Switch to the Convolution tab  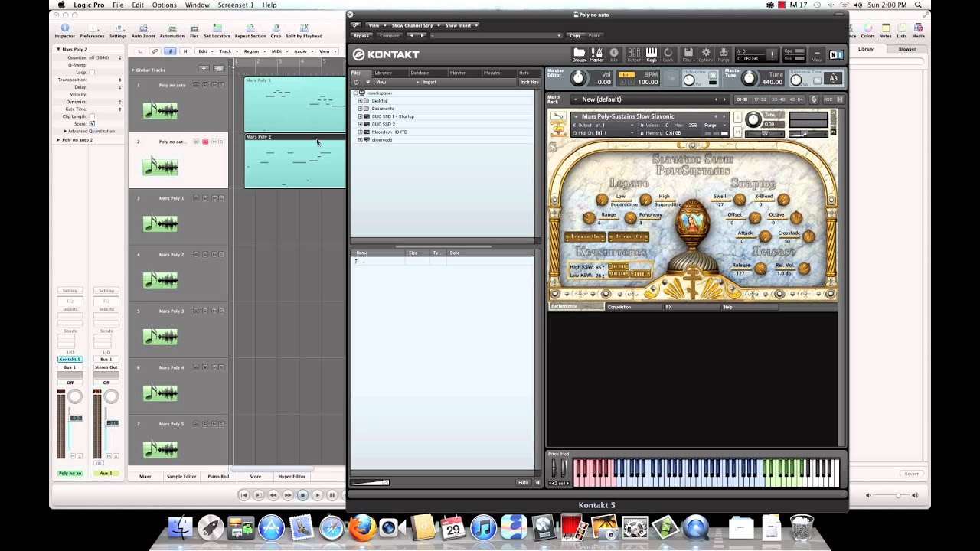point(634,307)
